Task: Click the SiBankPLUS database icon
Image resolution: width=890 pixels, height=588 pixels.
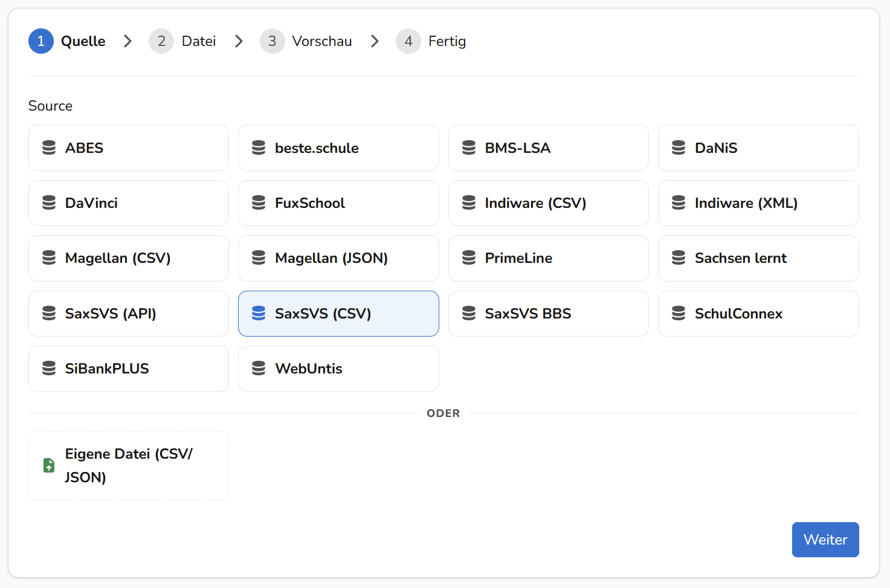Action: tap(49, 369)
